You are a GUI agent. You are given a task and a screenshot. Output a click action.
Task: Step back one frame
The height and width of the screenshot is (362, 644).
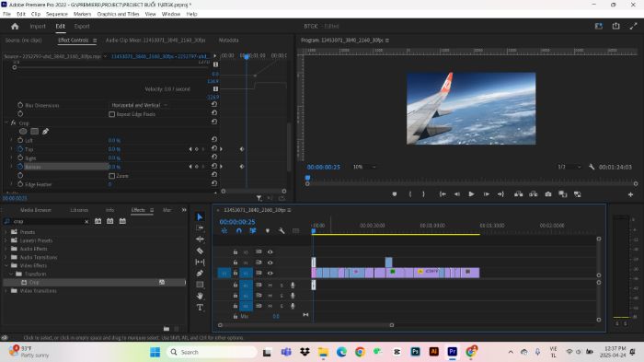coord(456,194)
